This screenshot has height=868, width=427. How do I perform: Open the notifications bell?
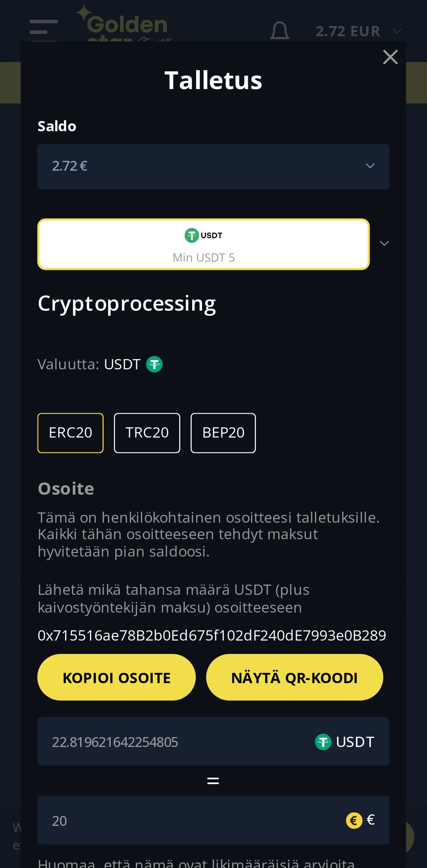(279, 31)
